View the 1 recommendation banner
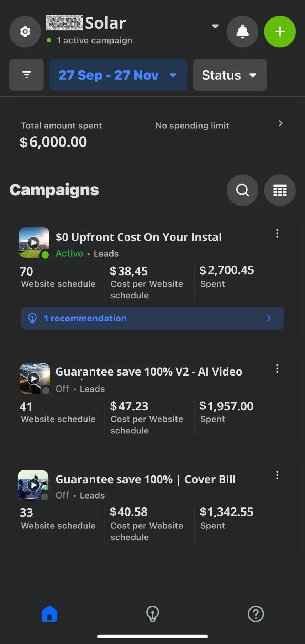Viewport: 305px width, 644px height. (152, 318)
